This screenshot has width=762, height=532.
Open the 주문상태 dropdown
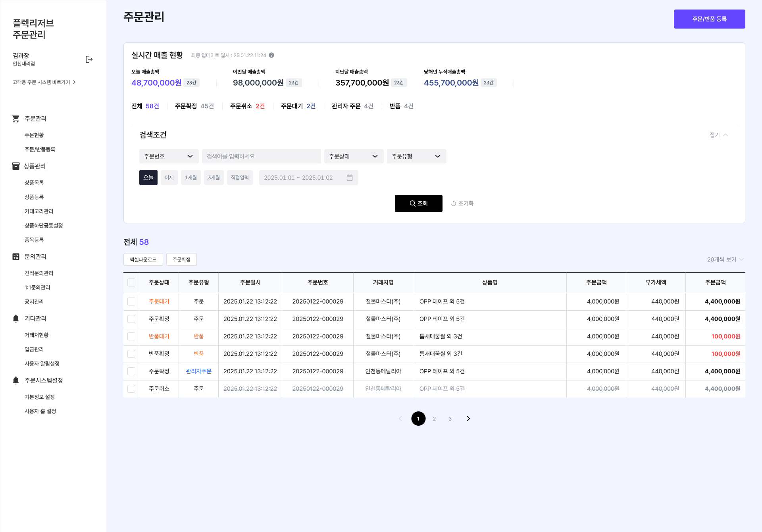[x=353, y=156]
